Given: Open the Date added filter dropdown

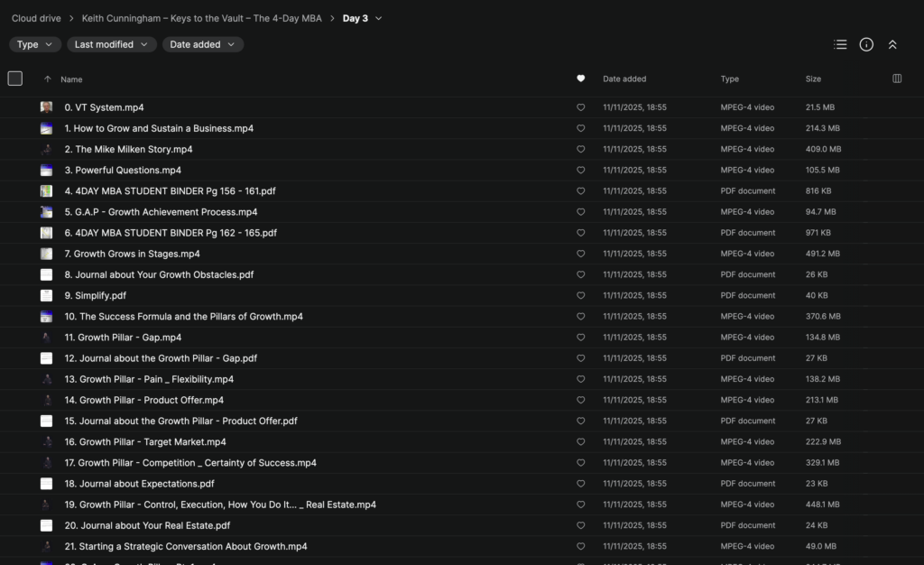Looking at the screenshot, I should pos(202,44).
